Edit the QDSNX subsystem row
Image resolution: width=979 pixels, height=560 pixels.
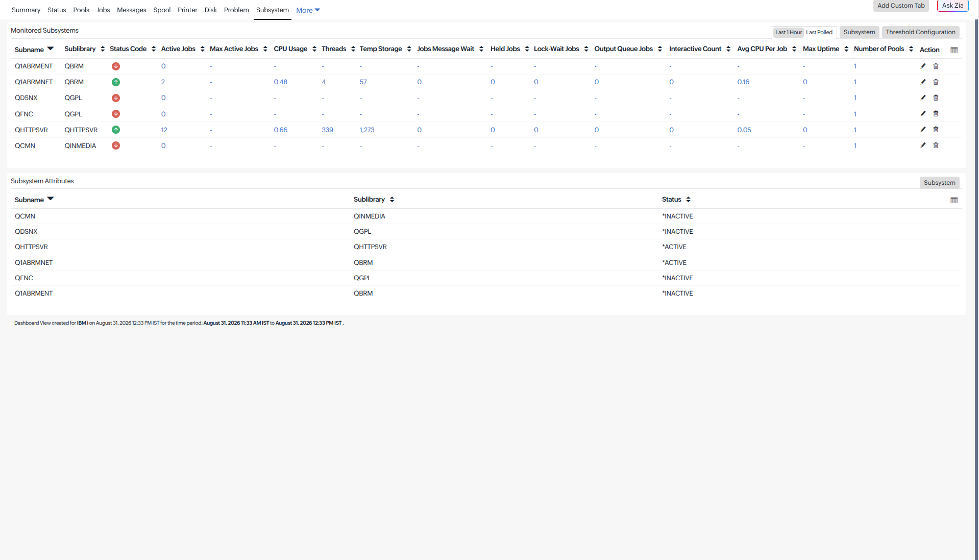[923, 98]
